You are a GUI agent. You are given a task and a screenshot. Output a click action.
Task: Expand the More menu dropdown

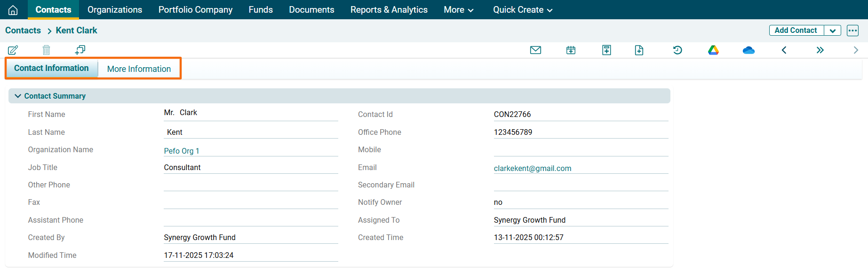458,10
